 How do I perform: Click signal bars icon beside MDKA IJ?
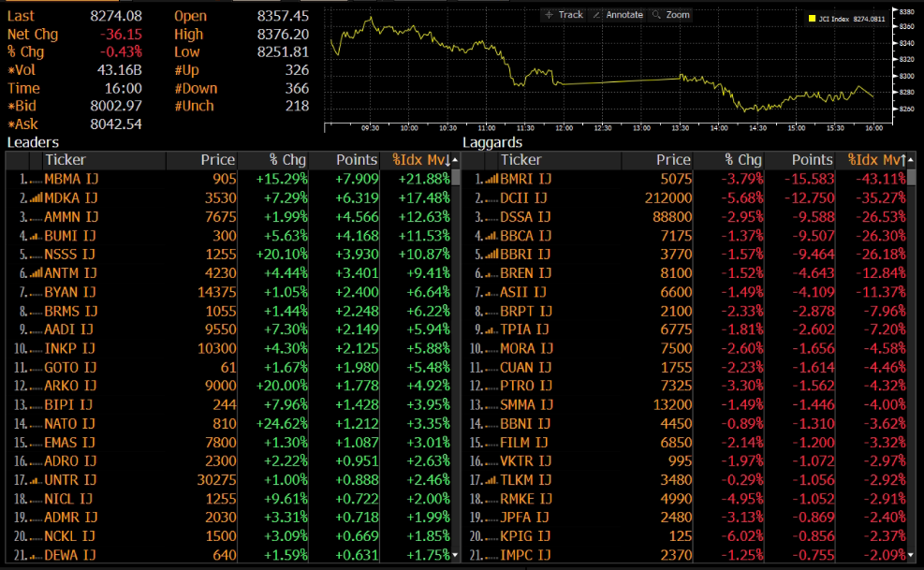pos(37,198)
